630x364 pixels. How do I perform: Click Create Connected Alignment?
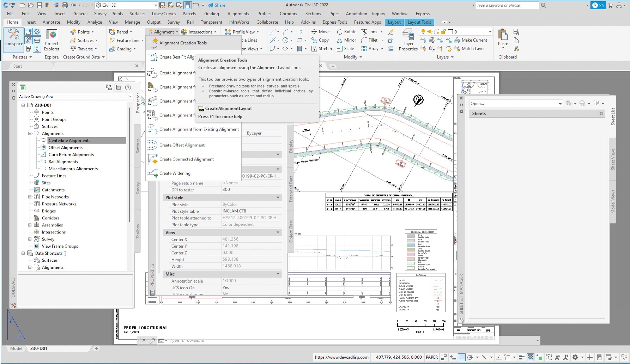pos(187,159)
